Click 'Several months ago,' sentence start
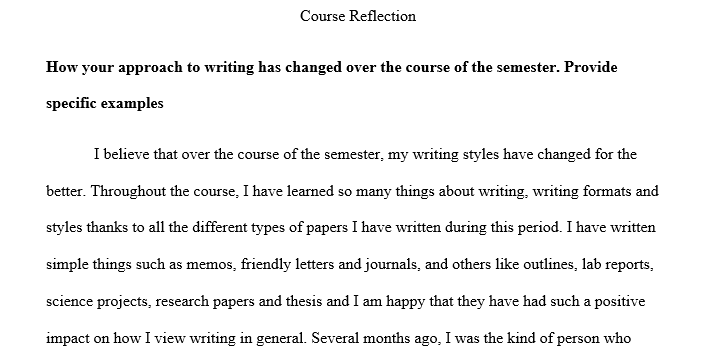This screenshot has height=364, width=702. coord(376,338)
